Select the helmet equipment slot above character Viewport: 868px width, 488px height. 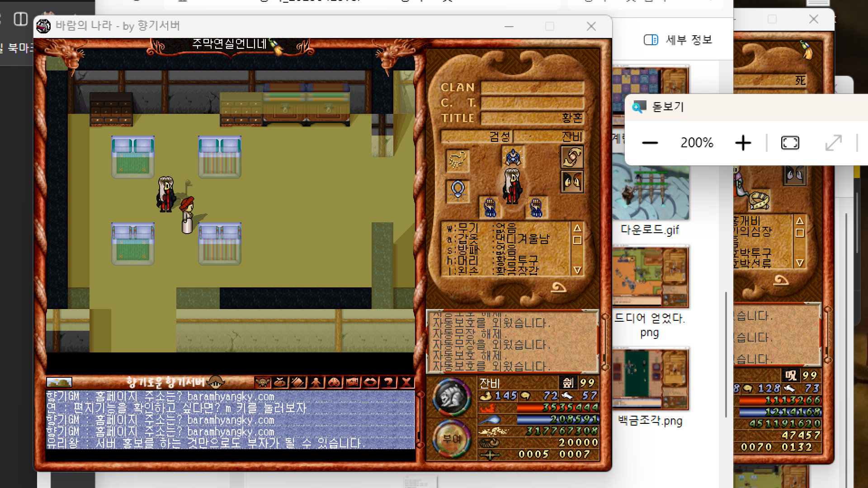tap(513, 158)
